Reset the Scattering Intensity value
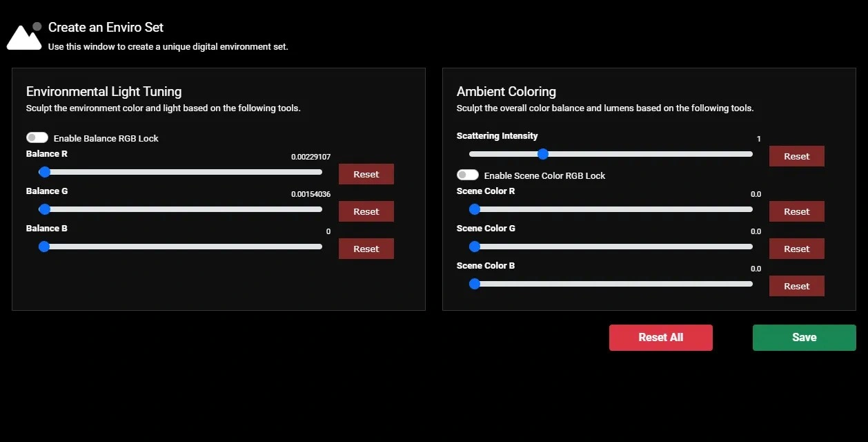 [x=797, y=156]
